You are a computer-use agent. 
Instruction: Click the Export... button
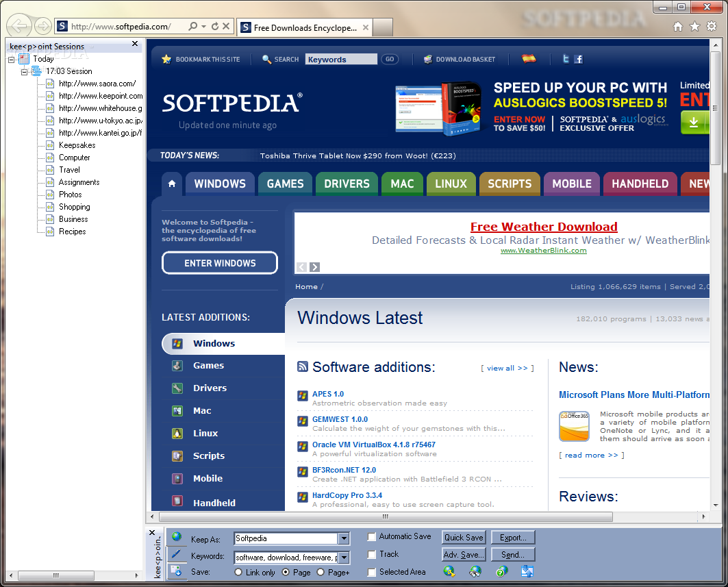point(513,537)
